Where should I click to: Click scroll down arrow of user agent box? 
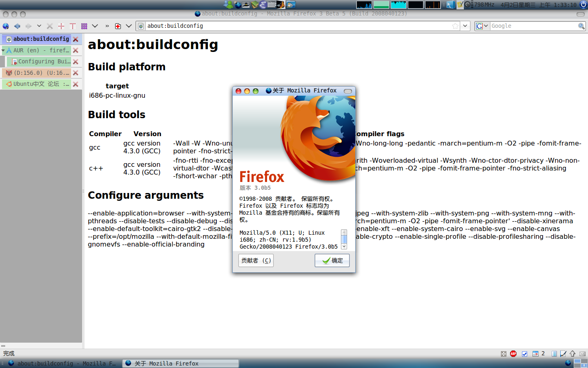pos(344,246)
